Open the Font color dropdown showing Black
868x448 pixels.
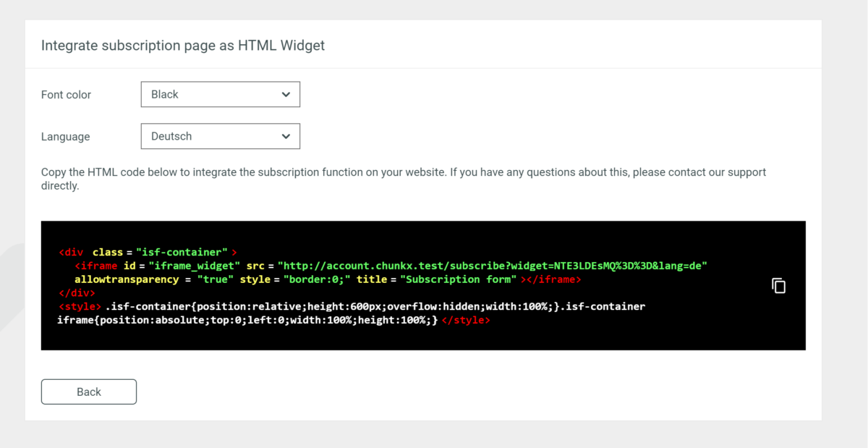(220, 94)
